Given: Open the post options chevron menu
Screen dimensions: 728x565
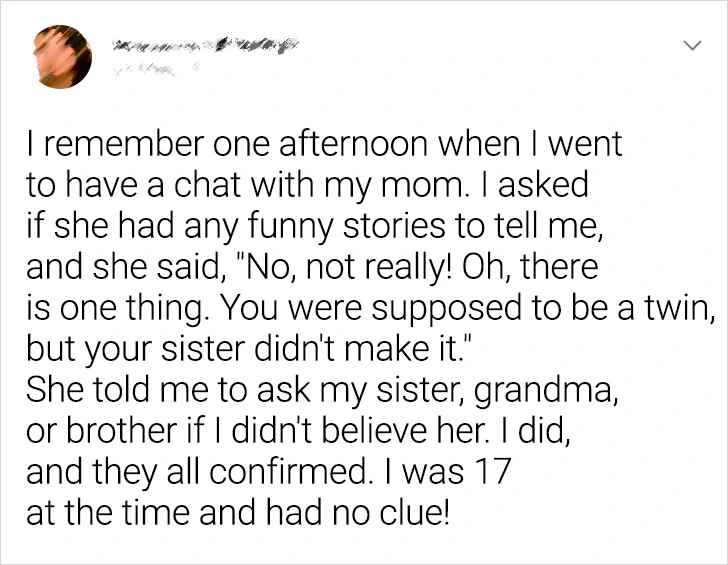Looking at the screenshot, I should [690, 47].
